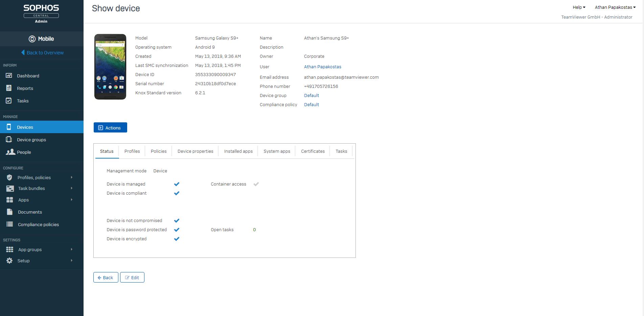Open the Certificates tab

point(313,151)
